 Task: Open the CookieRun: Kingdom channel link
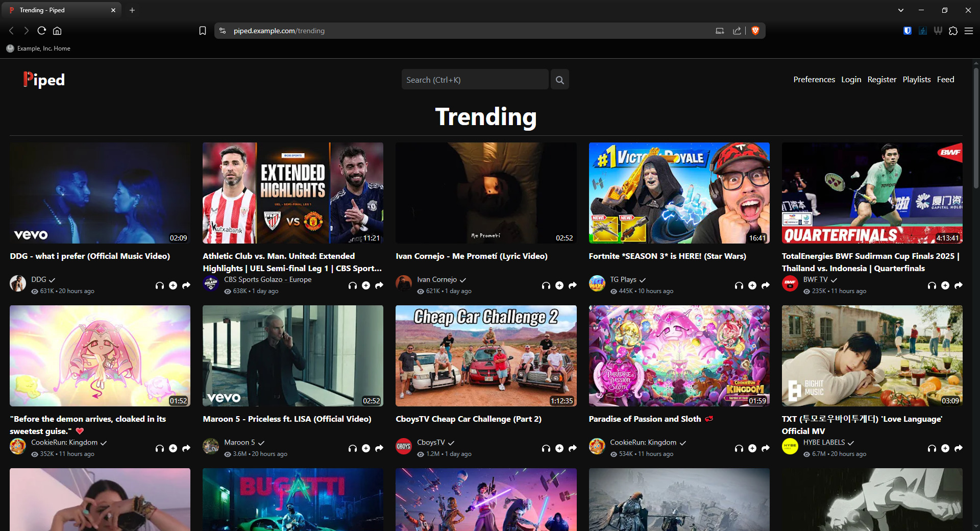pyautogui.click(x=64, y=442)
